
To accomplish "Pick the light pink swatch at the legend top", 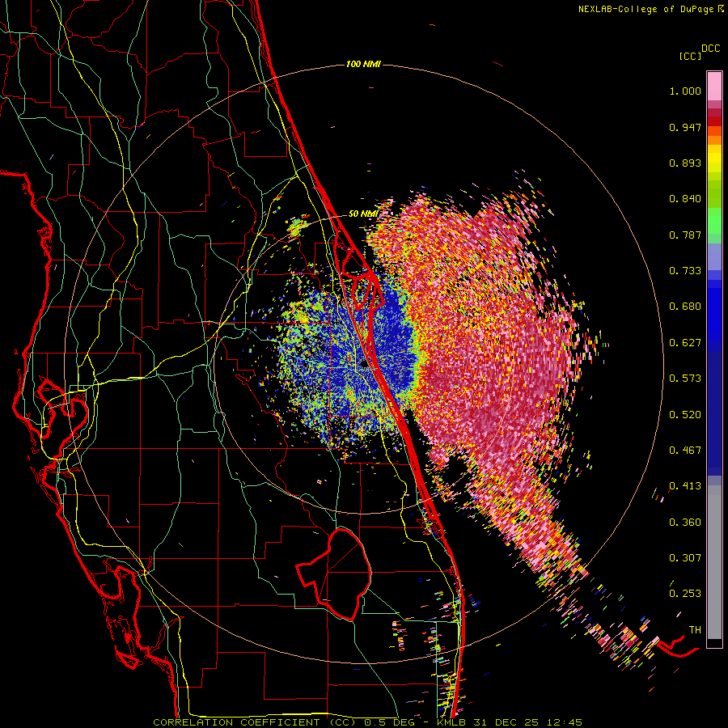I will coord(714,86).
